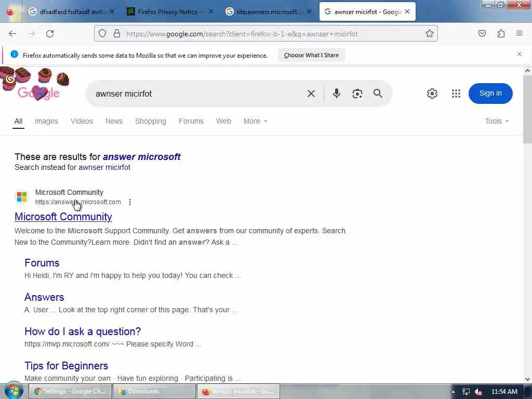The width and height of the screenshot is (532, 399).
Task: Expand the More filters dropdown
Action: [x=255, y=121]
